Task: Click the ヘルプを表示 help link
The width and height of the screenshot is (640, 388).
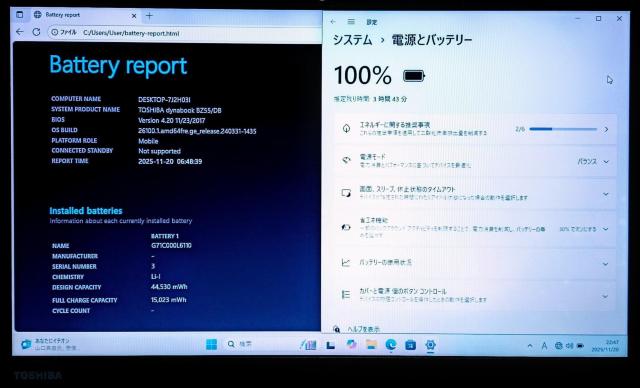Action: (363, 329)
